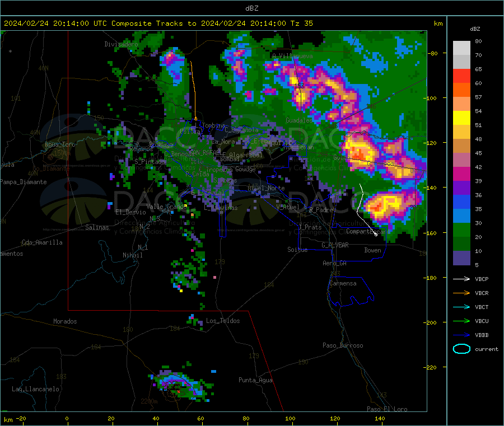The image size is (504, 426).
Task: Click the Guadales place label
Action: click(x=299, y=120)
